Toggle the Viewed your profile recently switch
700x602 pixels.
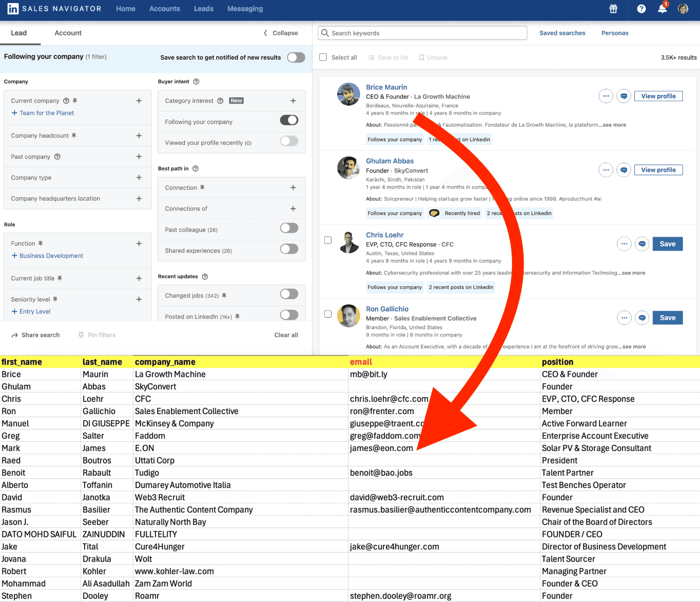290,142
